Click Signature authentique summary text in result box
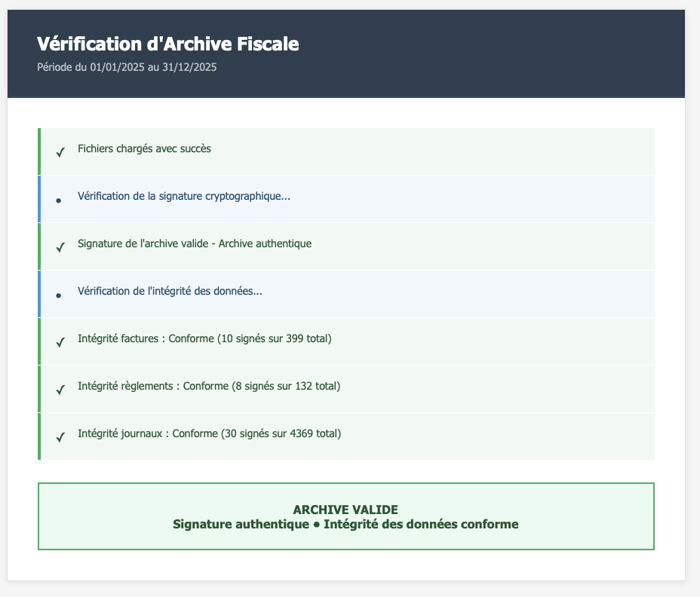 241,524
